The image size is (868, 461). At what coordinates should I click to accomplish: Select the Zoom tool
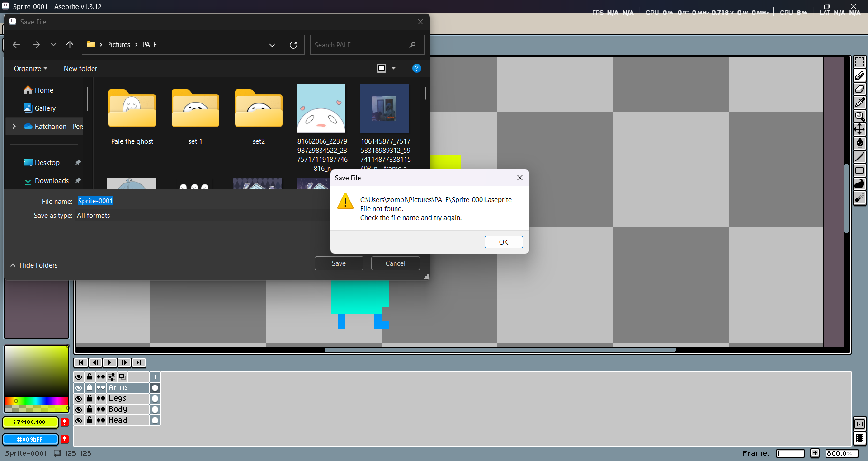(860, 116)
